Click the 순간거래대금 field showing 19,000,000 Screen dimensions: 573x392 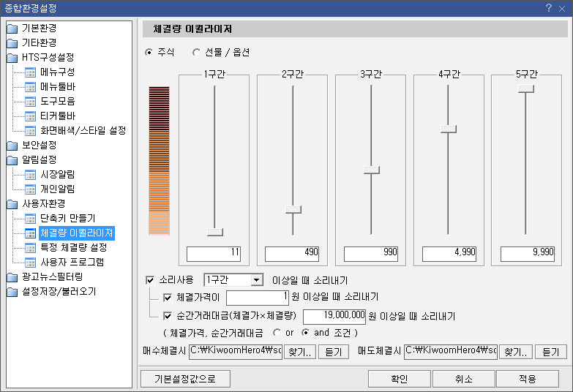pyautogui.click(x=334, y=317)
